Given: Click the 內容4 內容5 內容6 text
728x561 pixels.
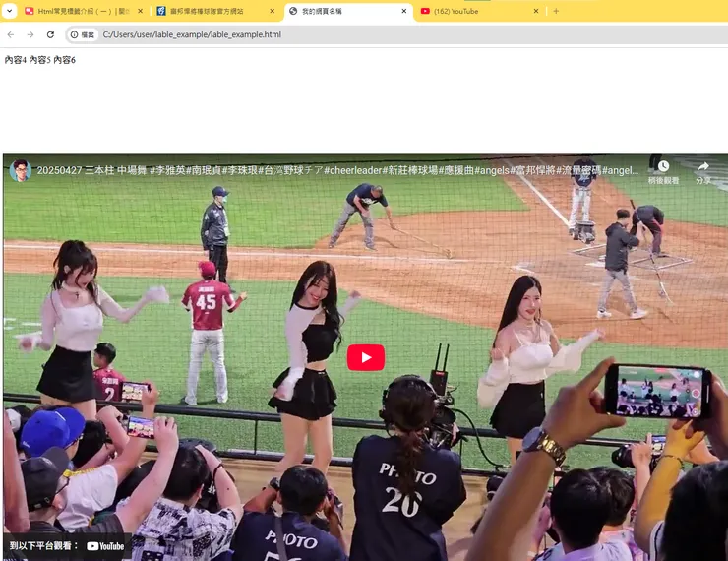Looking at the screenshot, I should point(40,60).
